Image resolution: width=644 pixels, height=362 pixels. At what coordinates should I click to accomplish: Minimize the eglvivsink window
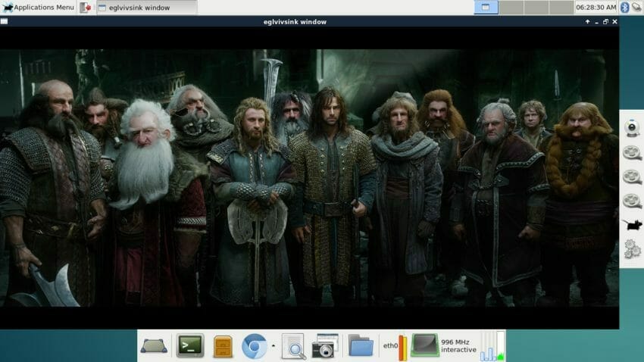(596, 22)
